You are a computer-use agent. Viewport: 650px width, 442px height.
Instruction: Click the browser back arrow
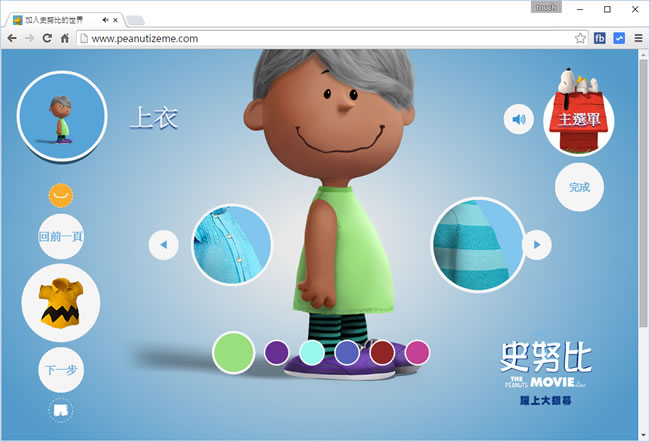[x=12, y=38]
